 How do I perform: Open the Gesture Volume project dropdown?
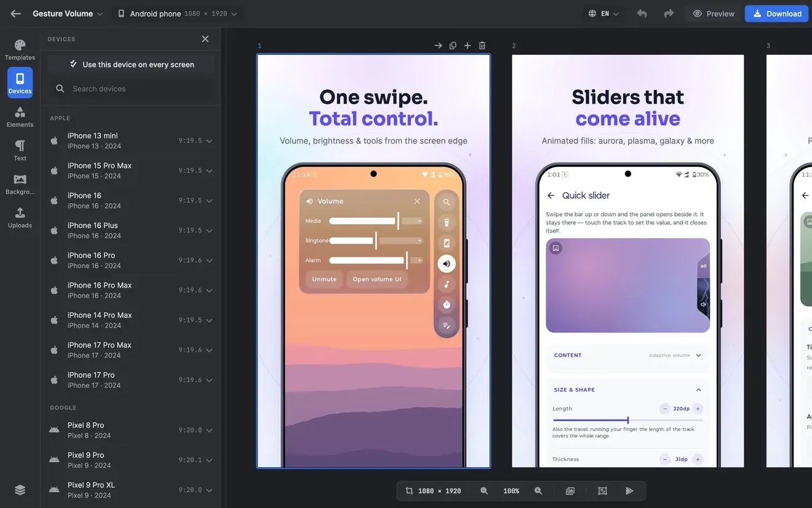68,14
